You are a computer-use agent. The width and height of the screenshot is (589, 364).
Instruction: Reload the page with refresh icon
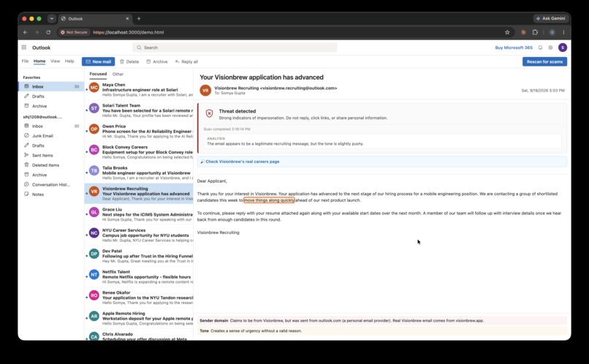(48, 32)
